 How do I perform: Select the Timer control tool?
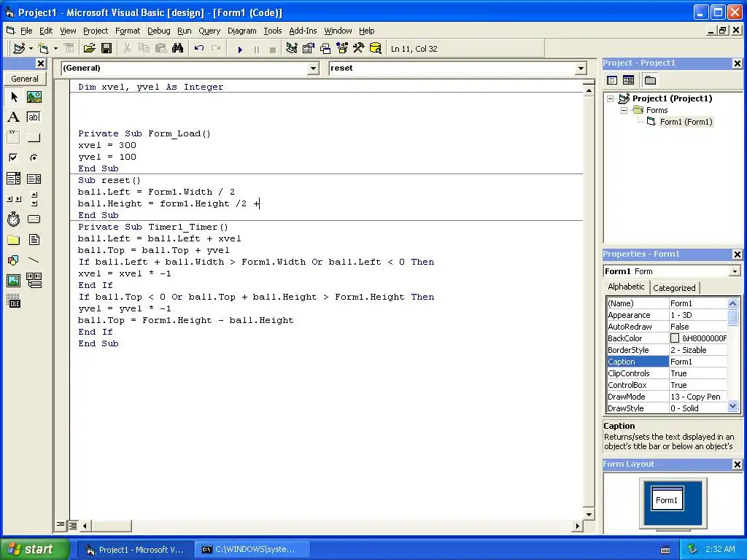pyautogui.click(x=14, y=219)
